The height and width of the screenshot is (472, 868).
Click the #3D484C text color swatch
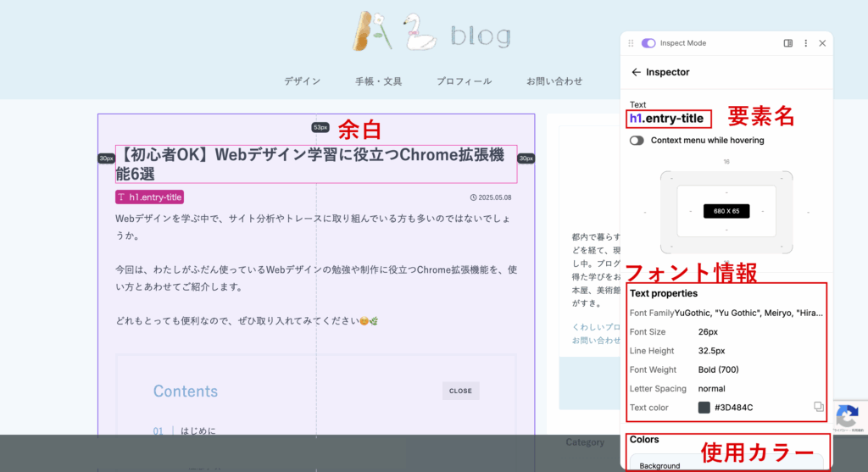tap(704, 408)
